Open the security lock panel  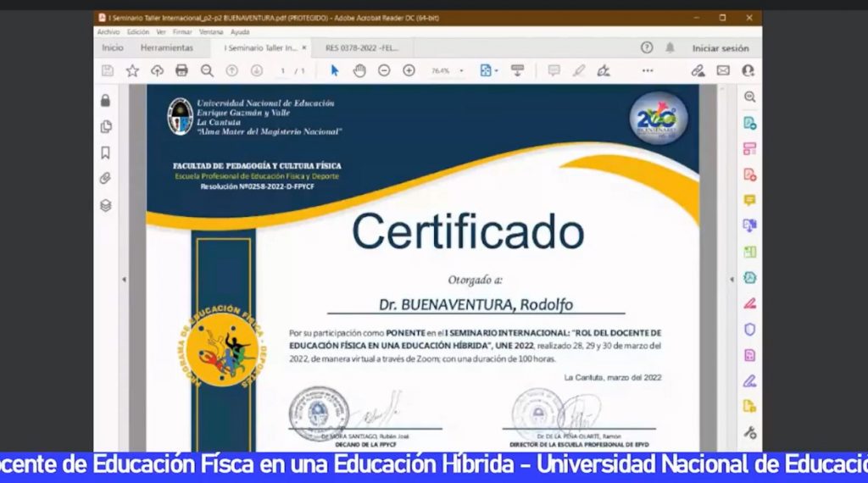[x=105, y=101]
